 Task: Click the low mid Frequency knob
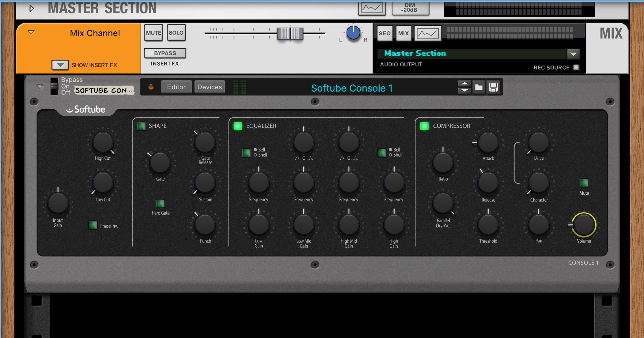304,183
